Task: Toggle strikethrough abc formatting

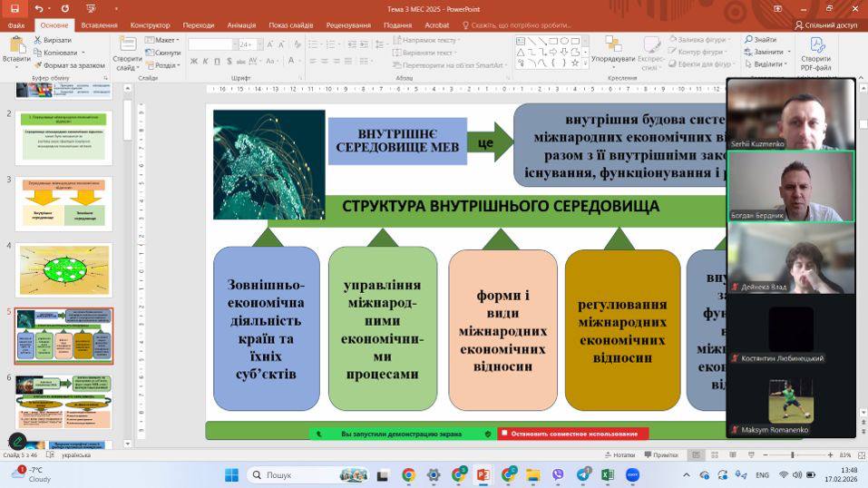Action: [x=240, y=61]
